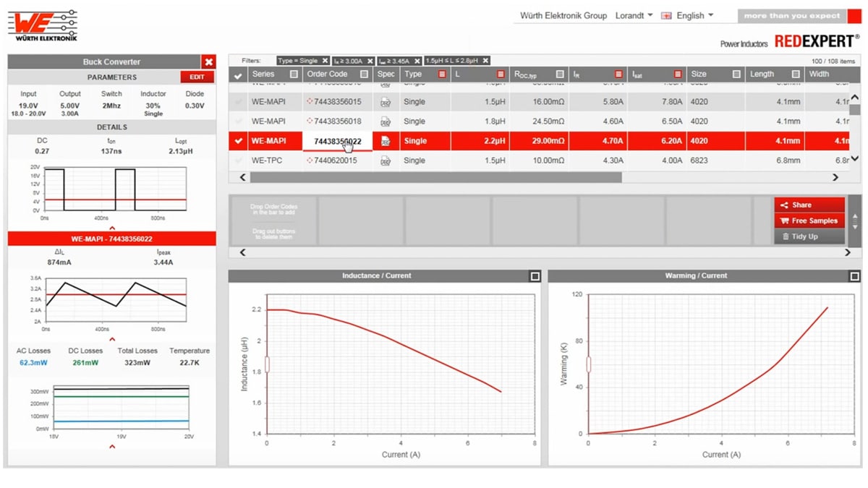Click the WE-MAPI - 74438356022 red header
The width and height of the screenshot is (868, 488).
[x=112, y=239]
